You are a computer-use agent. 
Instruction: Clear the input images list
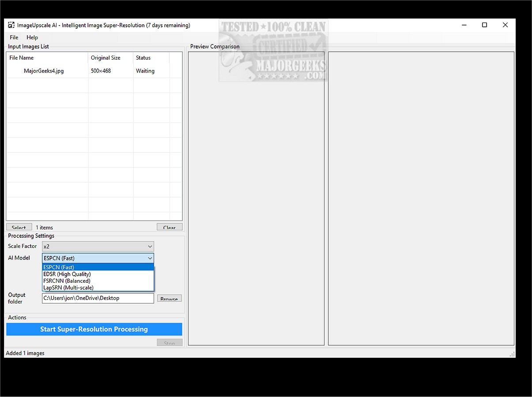point(170,227)
